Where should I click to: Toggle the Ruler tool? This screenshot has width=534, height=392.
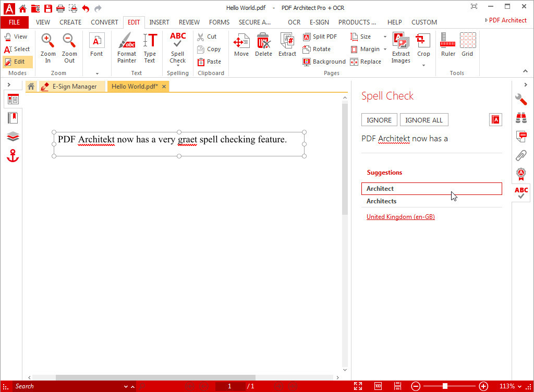point(446,45)
